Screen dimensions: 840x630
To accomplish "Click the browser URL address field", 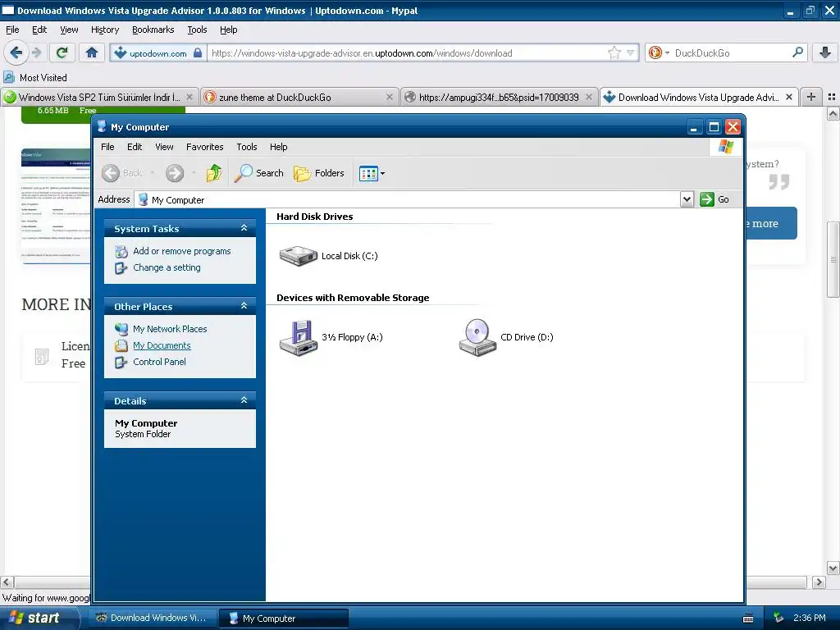I will tap(407, 52).
